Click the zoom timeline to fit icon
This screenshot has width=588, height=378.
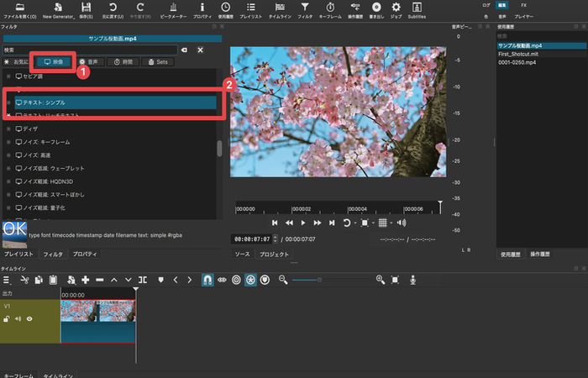396,279
